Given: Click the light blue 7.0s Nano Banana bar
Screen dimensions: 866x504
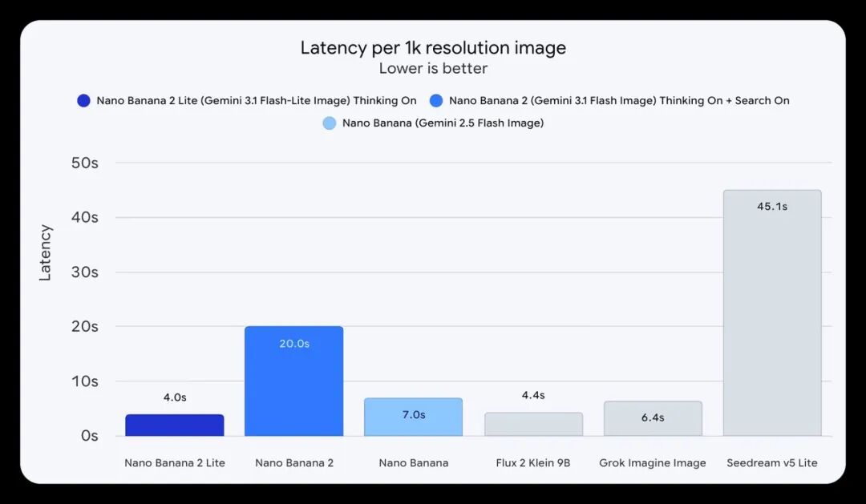Looking at the screenshot, I should pos(413,417).
